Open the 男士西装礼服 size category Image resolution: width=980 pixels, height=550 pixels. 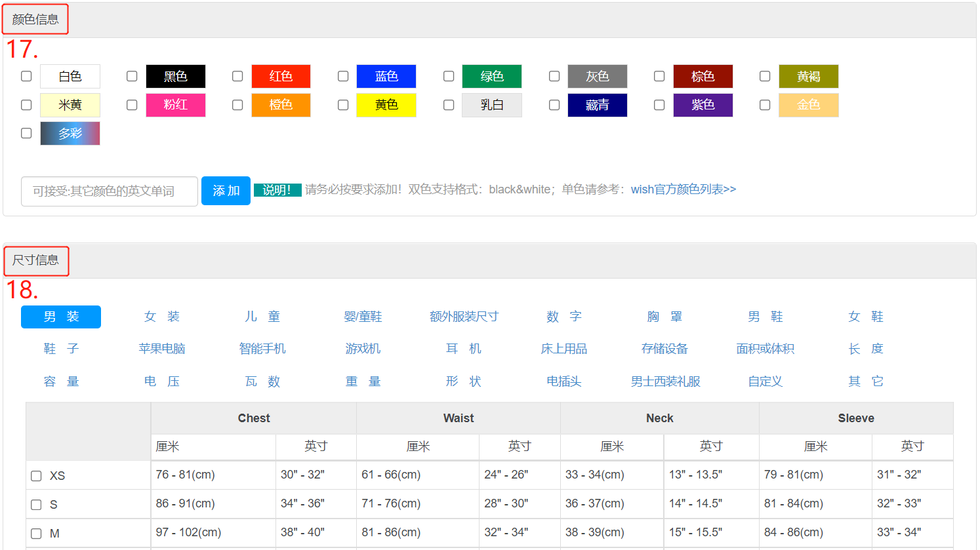tap(665, 382)
